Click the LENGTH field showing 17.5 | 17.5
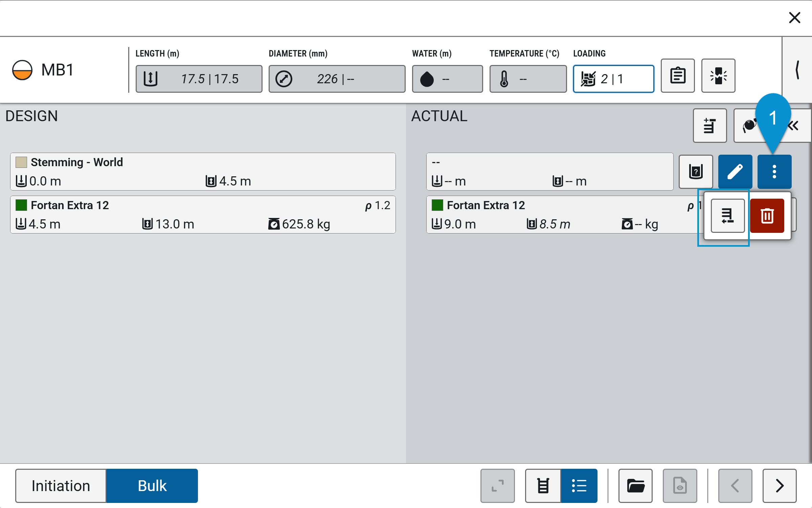Screen dimensions: 812x508 click(x=199, y=79)
